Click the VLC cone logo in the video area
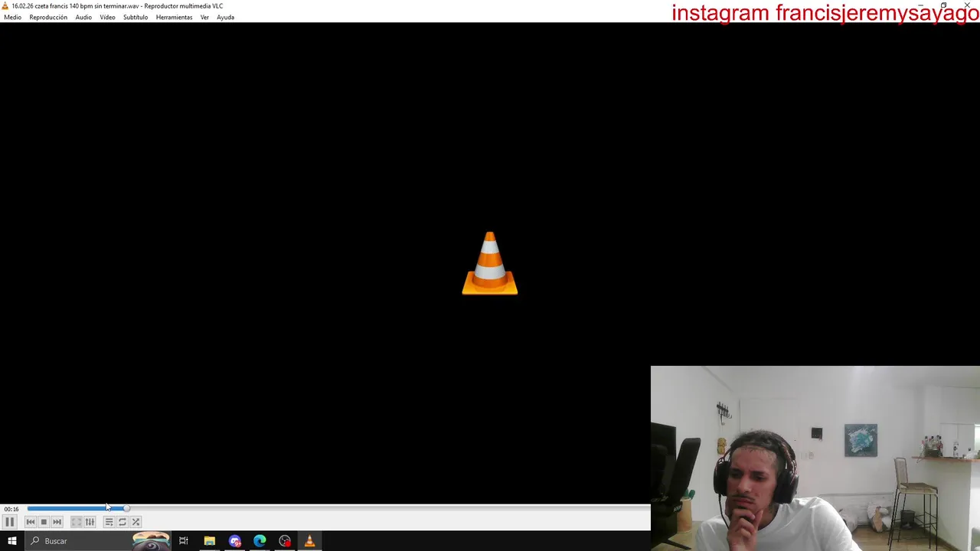This screenshot has width=980, height=551. pos(490,263)
